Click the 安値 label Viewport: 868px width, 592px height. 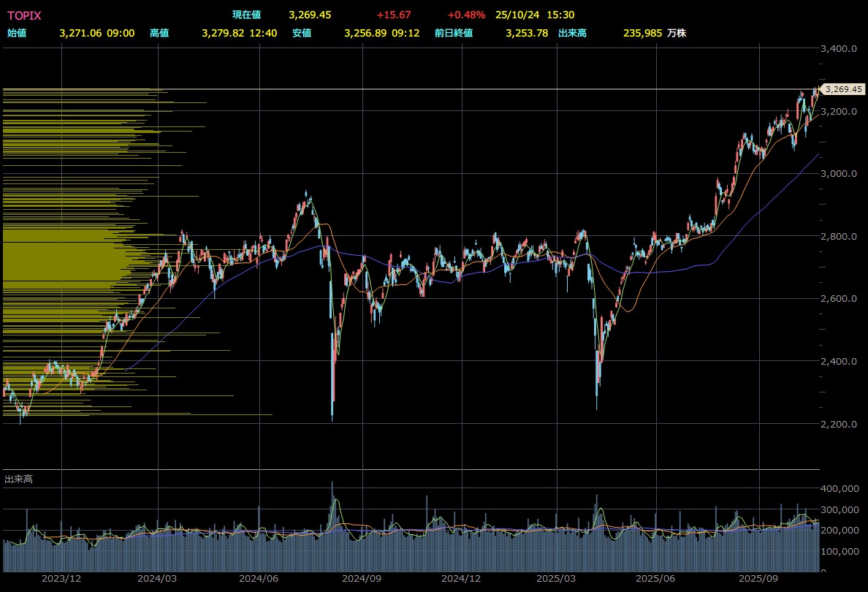coord(302,33)
